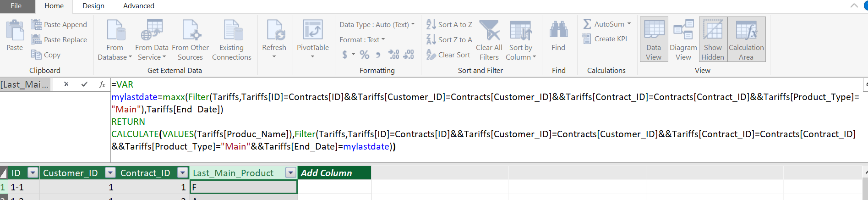Expand the Refresh dropdown arrow

[274, 57]
